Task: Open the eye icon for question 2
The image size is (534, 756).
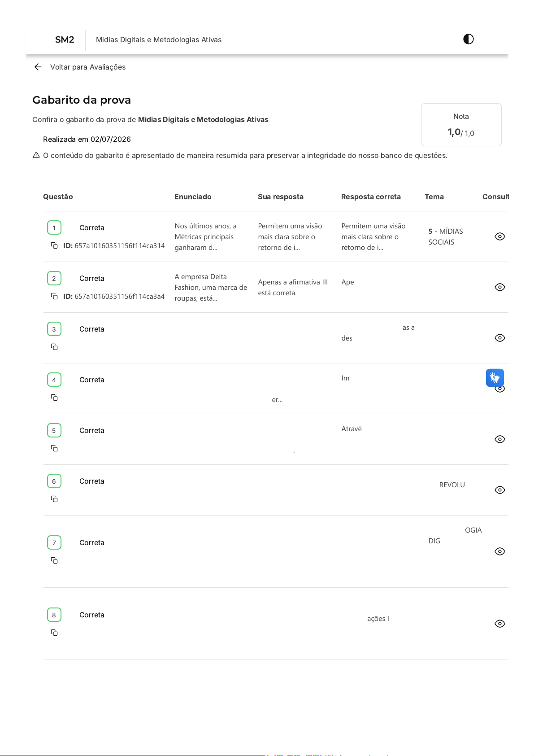Action: pos(500,287)
